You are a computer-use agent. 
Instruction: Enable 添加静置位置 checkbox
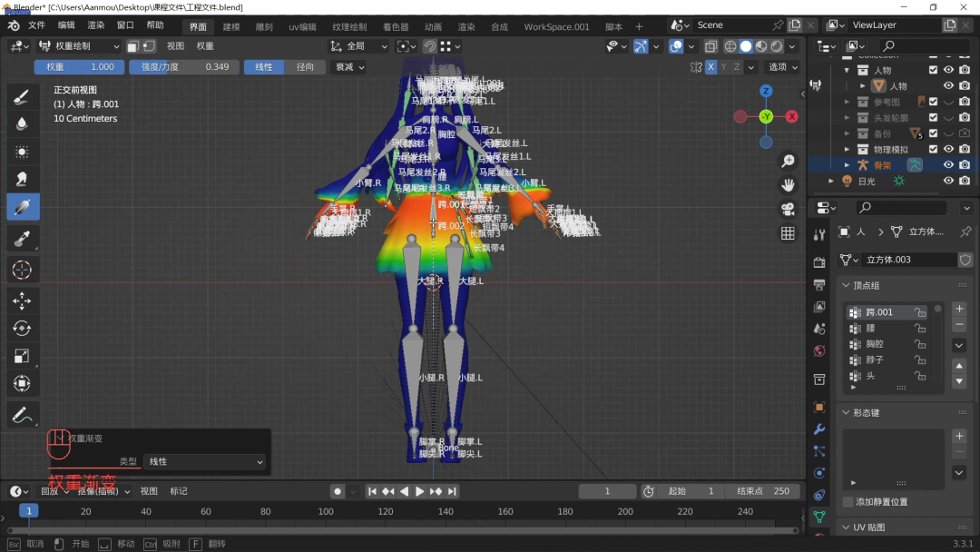tap(848, 502)
